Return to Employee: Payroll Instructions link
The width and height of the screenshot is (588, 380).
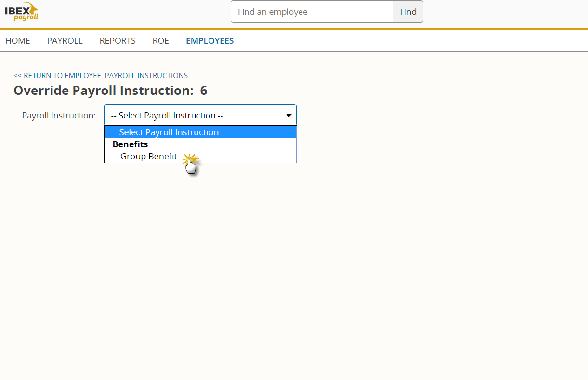101,75
